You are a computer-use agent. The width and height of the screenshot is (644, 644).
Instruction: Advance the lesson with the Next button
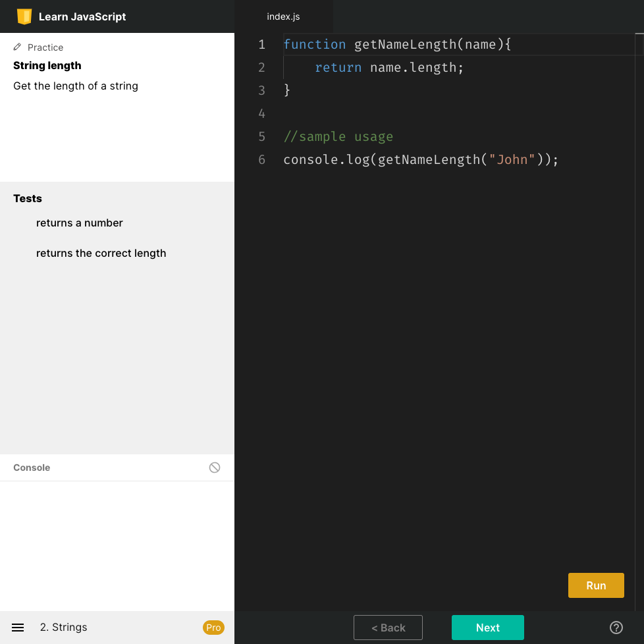point(487,628)
